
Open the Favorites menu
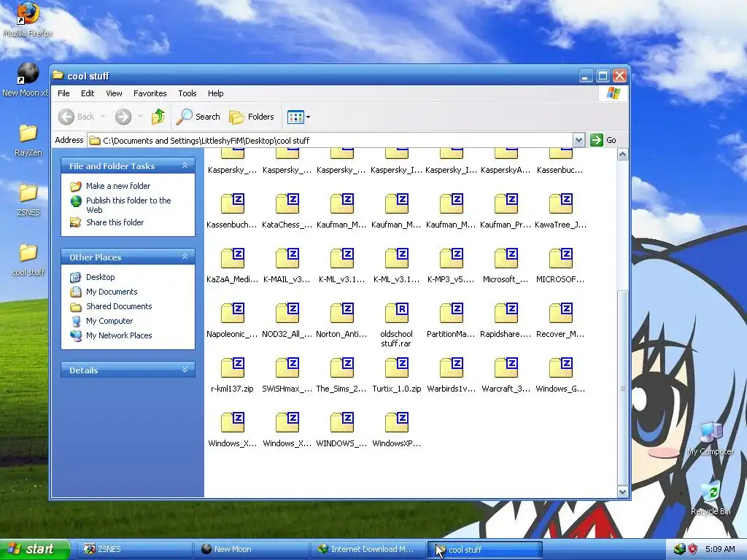pyautogui.click(x=150, y=93)
